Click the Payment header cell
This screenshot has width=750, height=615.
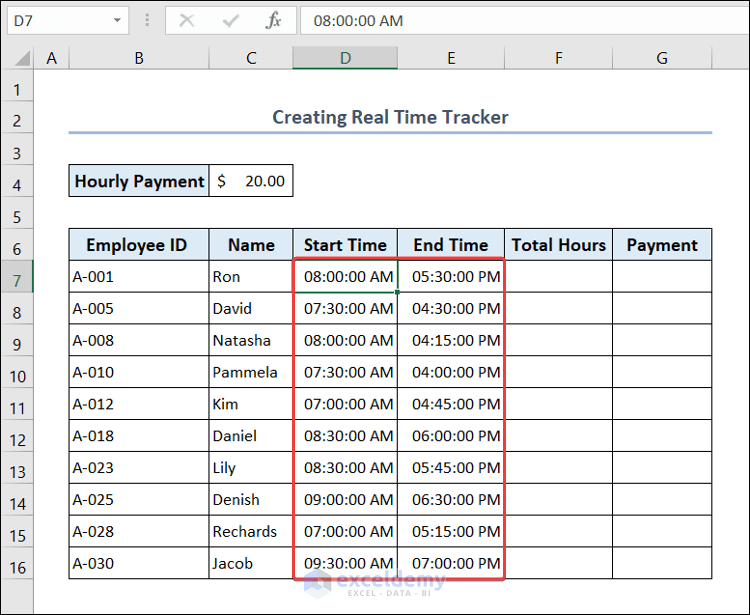pos(662,245)
